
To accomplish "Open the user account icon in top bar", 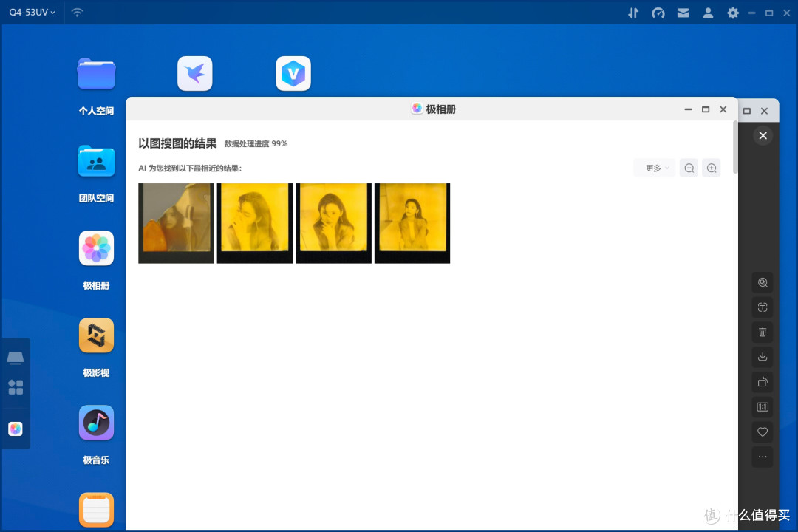I will (x=708, y=13).
